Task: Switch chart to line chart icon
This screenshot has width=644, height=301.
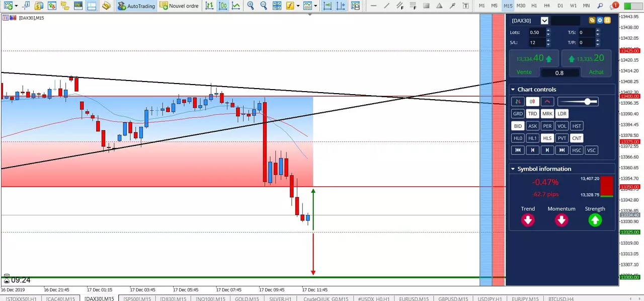Action: pyautogui.click(x=235, y=6)
